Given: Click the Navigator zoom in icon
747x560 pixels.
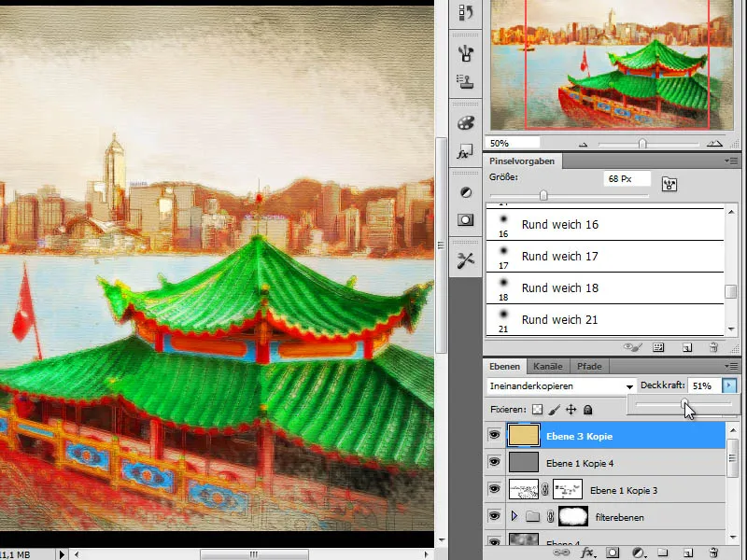Looking at the screenshot, I should [x=714, y=144].
